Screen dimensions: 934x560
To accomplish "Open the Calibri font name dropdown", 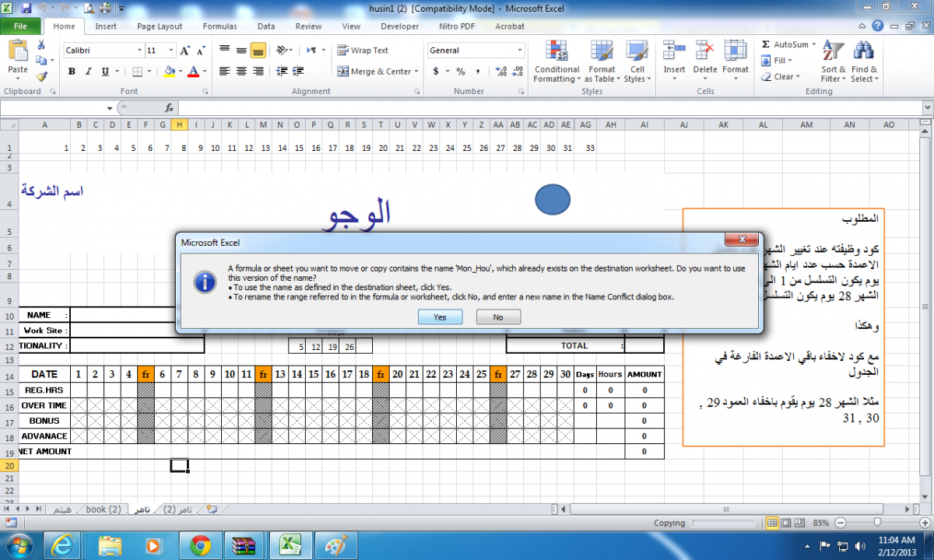I will [139, 51].
